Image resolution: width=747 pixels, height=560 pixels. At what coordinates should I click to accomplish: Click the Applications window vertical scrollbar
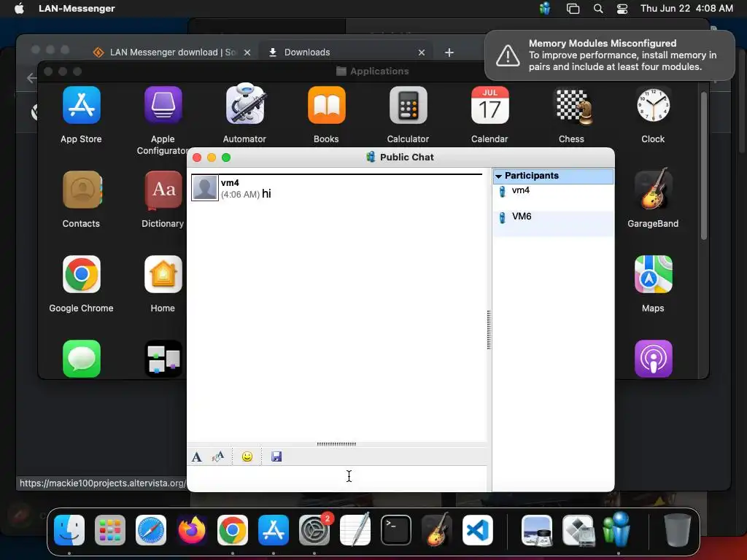pos(704,166)
